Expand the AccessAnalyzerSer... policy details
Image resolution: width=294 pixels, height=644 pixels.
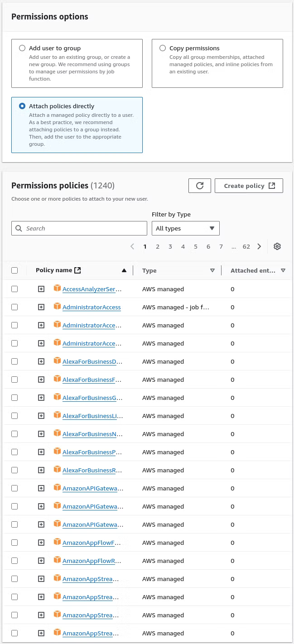41,289
